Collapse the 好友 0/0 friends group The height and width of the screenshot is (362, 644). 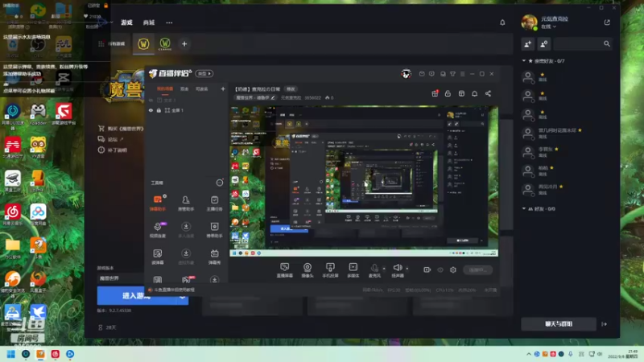524,208
